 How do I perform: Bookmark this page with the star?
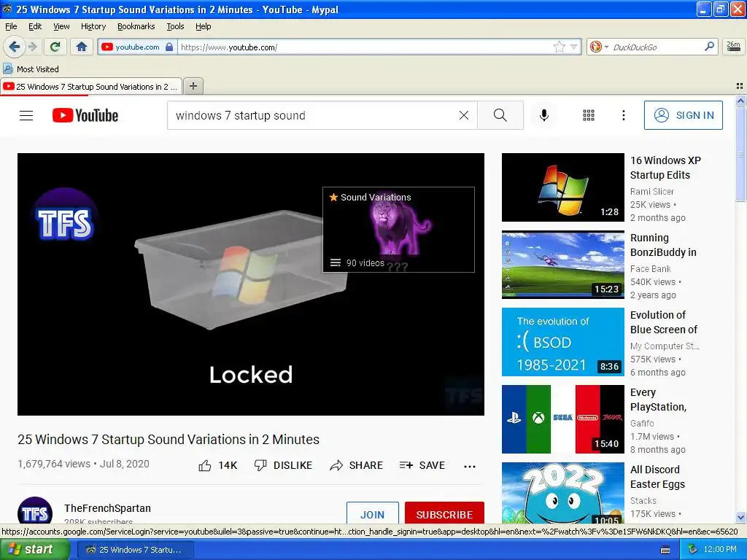(x=560, y=47)
